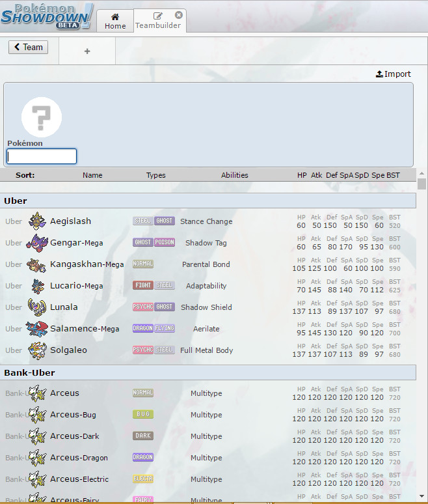This screenshot has height=504, width=428.
Task: Pick the Salamence-Mega sprite icon
Action: [38, 329]
